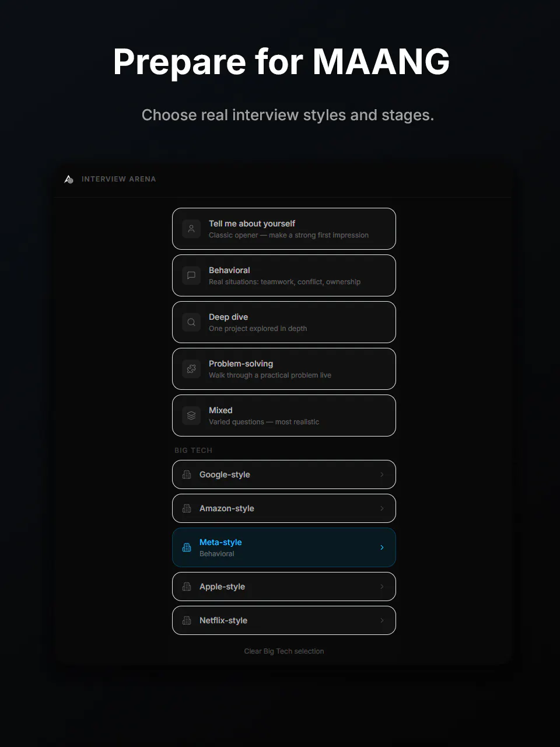
Task: Click the building icon beside Amazon-style
Action: coord(187,508)
